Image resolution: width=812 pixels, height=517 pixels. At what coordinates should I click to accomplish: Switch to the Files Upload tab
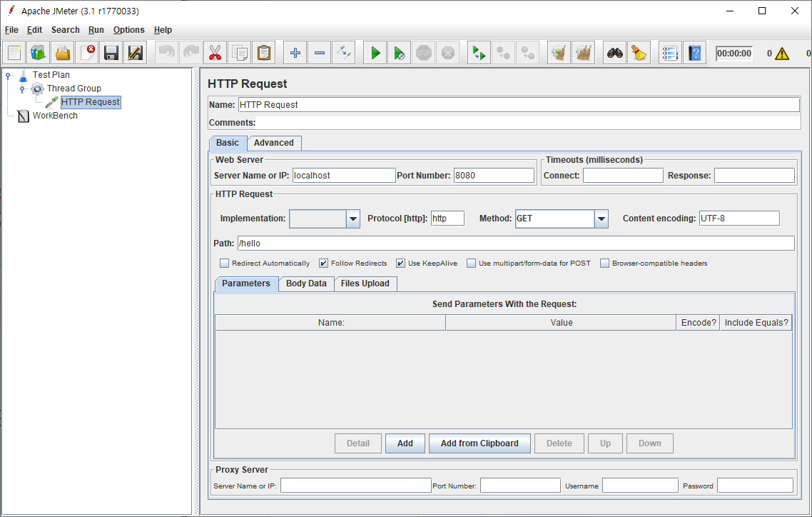(x=365, y=283)
